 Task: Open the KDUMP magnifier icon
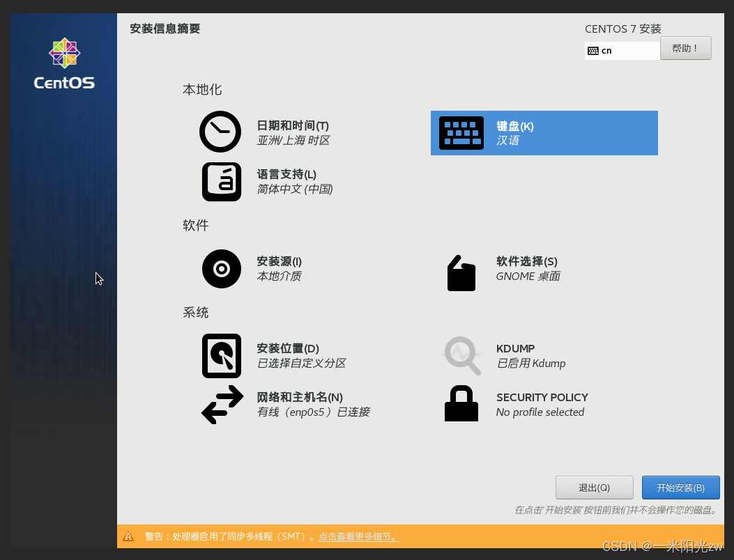click(462, 355)
